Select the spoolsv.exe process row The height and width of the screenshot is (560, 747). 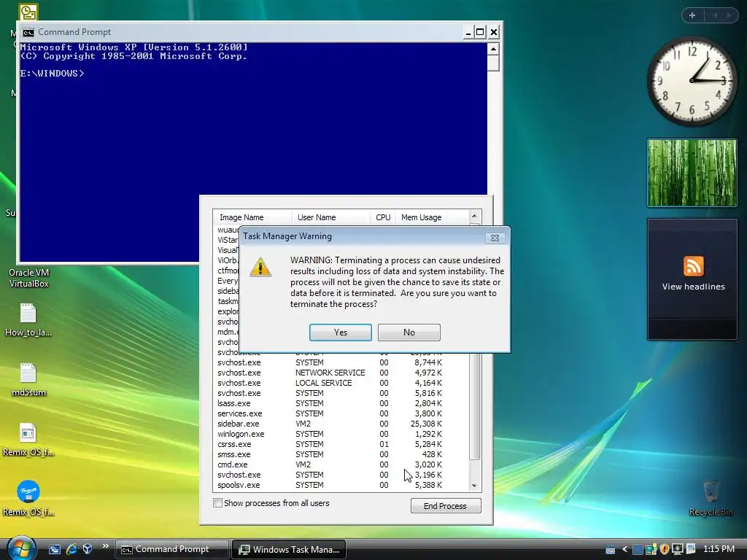tap(341, 485)
